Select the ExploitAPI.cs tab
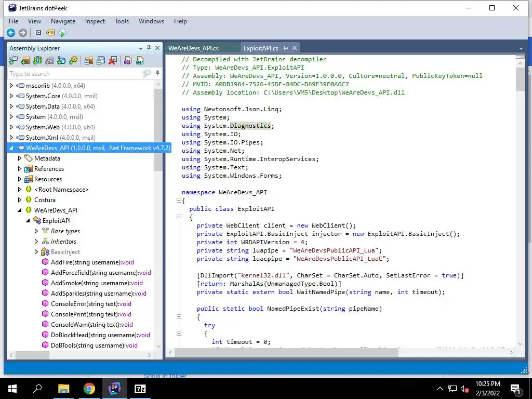Screen dimensions: 532x399 coord(261,48)
